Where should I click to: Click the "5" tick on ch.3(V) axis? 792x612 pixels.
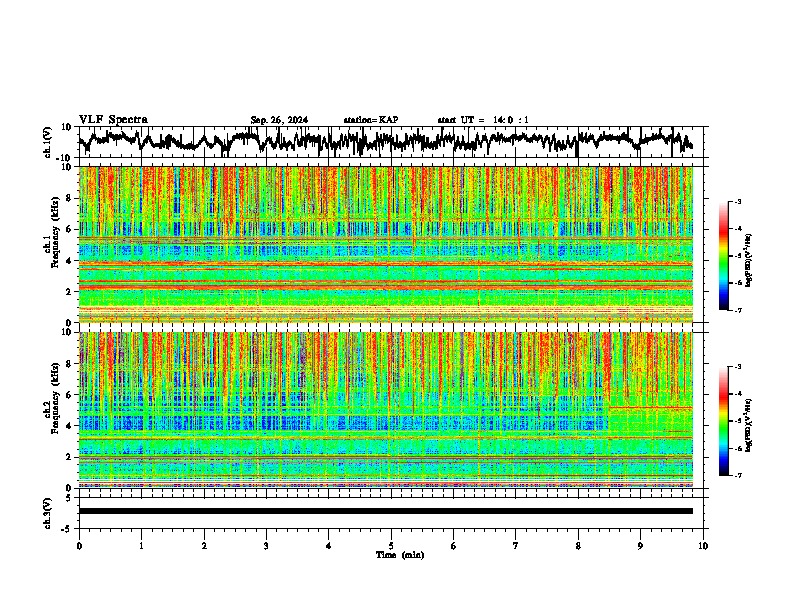69,498
